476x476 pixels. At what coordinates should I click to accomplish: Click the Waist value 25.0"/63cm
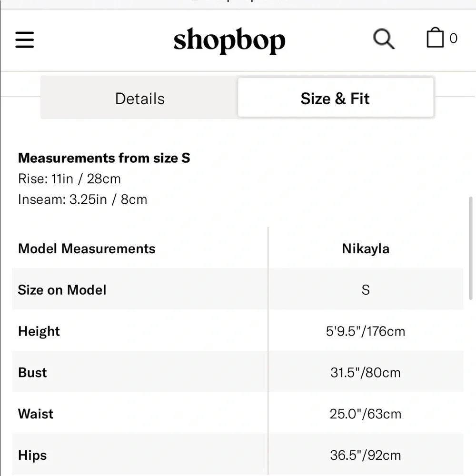(x=366, y=414)
